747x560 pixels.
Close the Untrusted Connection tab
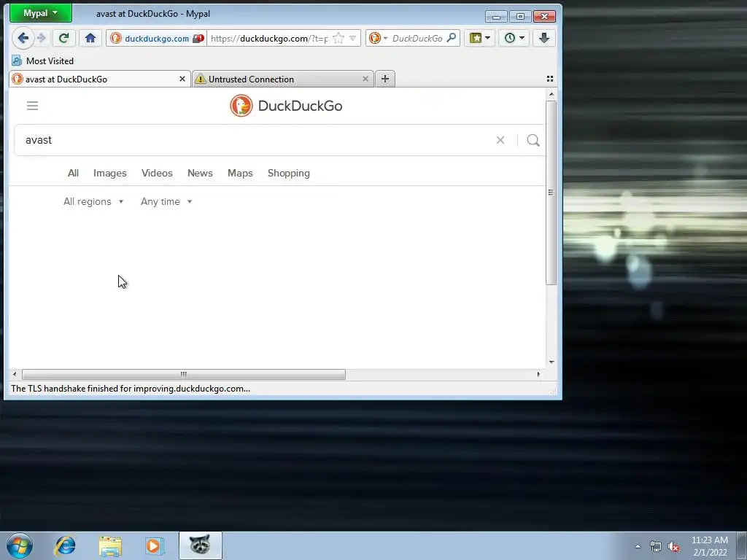coord(365,79)
